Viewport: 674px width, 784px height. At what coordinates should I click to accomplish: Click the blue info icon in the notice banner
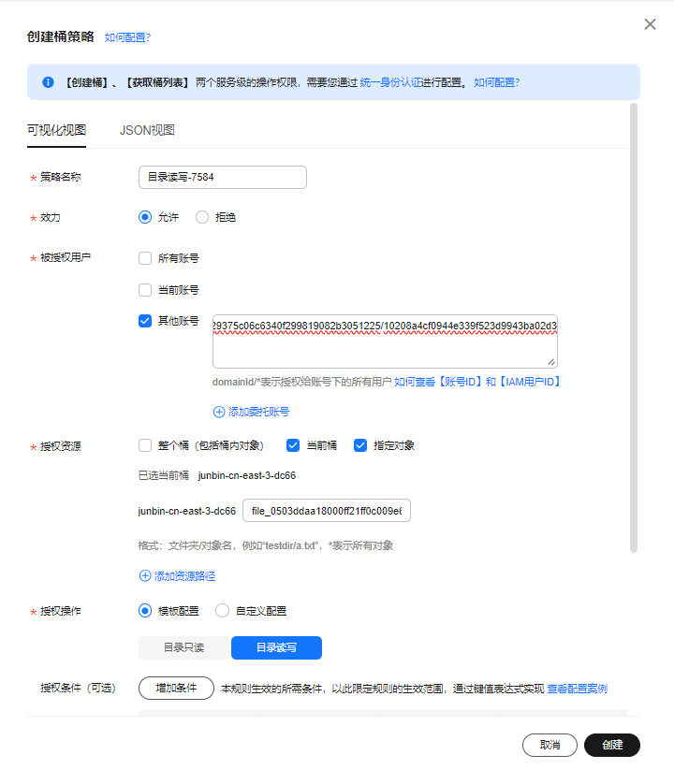pos(48,82)
